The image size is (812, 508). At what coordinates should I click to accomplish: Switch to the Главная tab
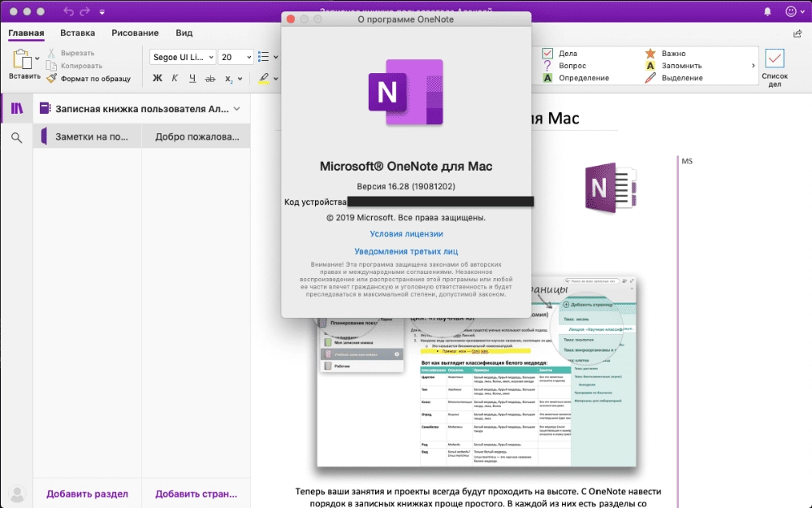[x=26, y=33]
